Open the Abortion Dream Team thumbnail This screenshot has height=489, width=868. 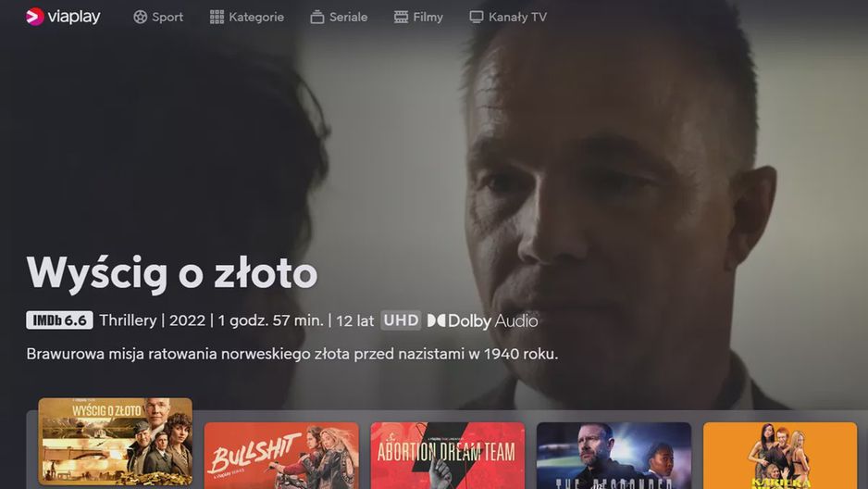[x=447, y=456]
